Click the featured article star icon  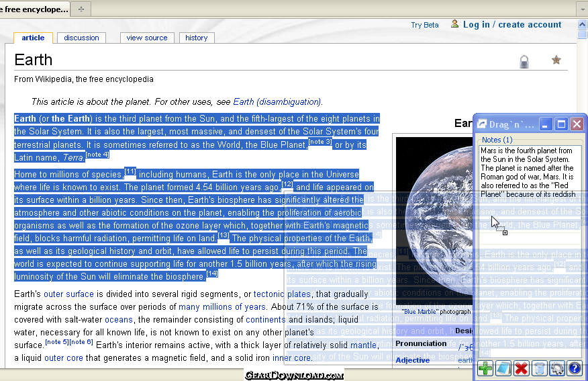(x=556, y=60)
